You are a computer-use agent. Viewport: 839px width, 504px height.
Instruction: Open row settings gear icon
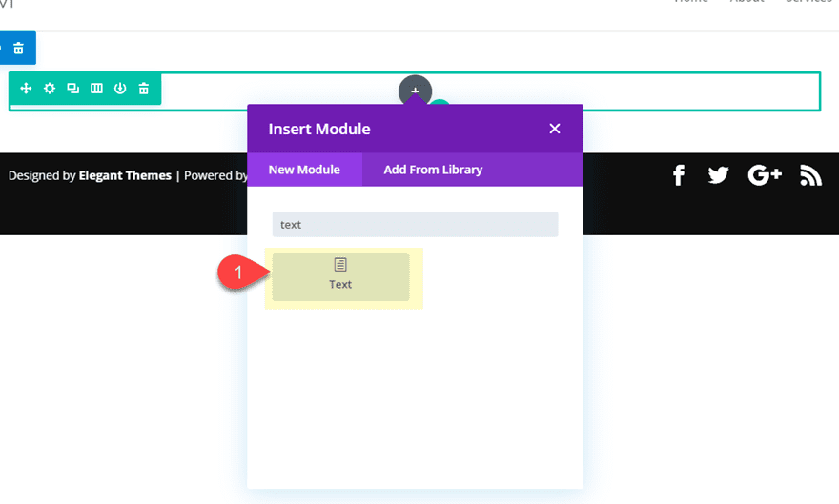click(x=50, y=89)
